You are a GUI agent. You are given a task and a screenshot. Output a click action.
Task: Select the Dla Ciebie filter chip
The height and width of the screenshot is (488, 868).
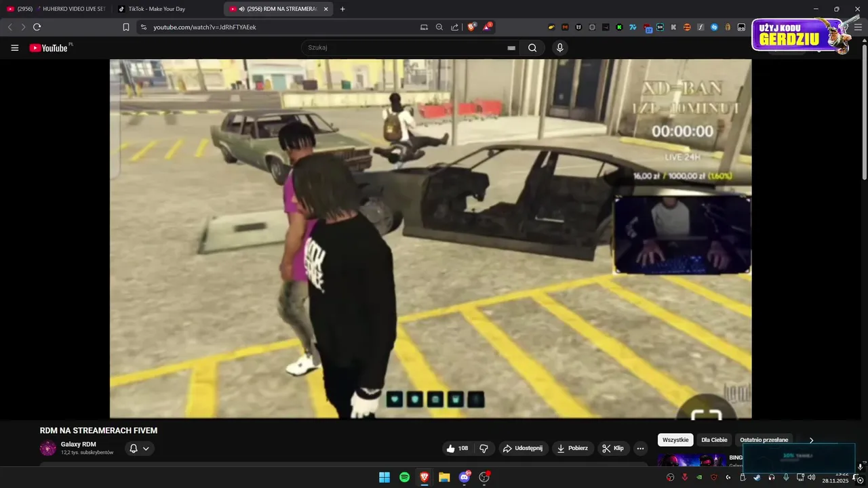(714, 440)
